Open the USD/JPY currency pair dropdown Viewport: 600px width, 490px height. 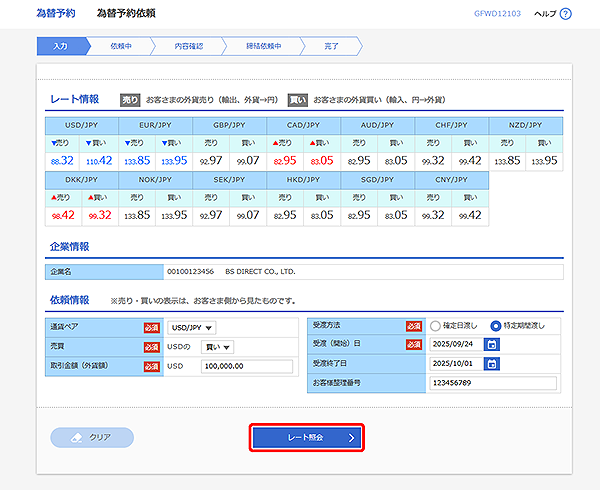pyautogui.click(x=192, y=328)
